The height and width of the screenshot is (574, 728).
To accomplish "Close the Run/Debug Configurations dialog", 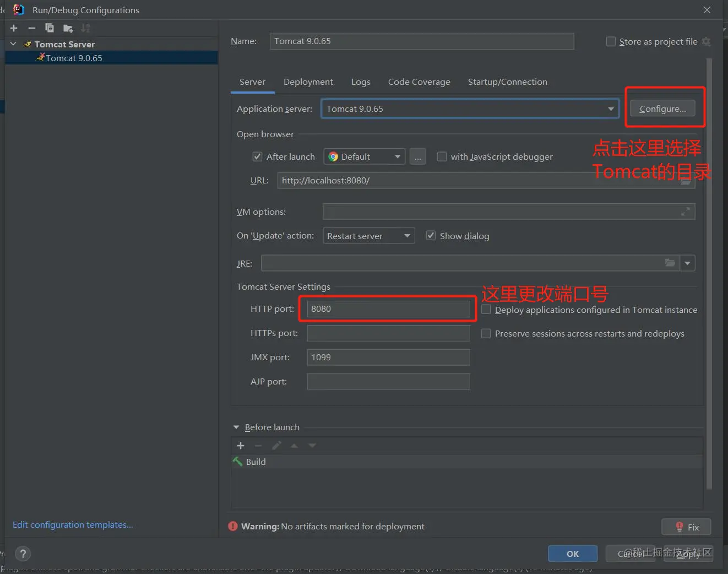I will click(707, 10).
